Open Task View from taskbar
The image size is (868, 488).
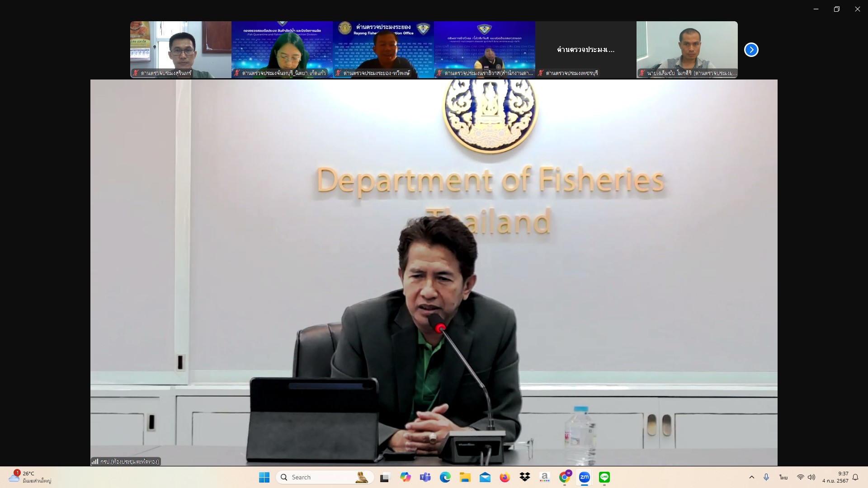click(x=385, y=477)
